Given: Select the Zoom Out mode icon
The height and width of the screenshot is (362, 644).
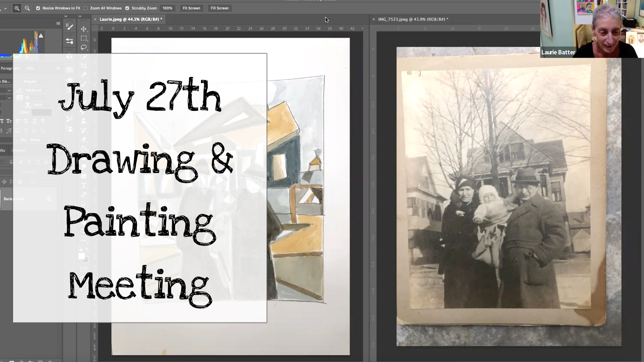Looking at the screenshot, I should click(27, 8).
